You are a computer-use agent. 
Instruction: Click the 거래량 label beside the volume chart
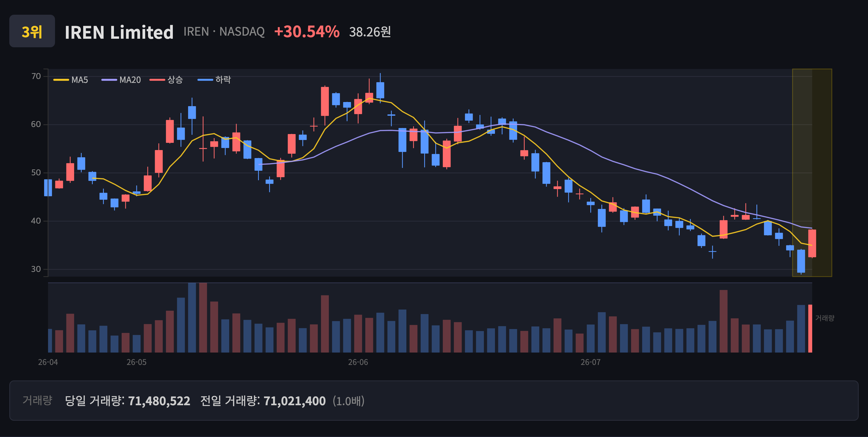(x=825, y=318)
